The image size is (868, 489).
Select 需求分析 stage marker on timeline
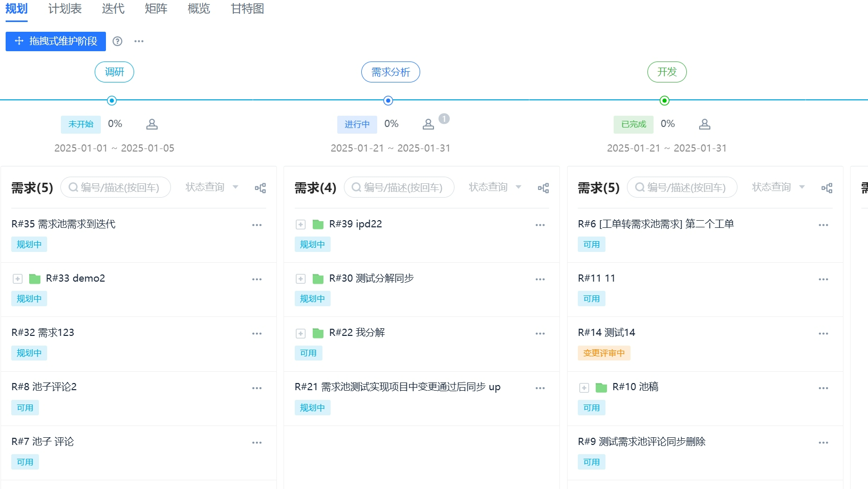tap(388, 100)
